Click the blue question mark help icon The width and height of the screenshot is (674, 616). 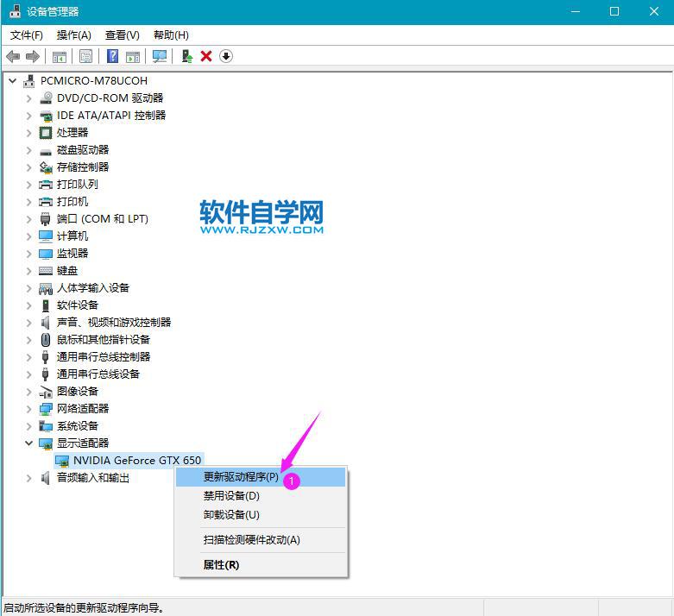[112, 56]
